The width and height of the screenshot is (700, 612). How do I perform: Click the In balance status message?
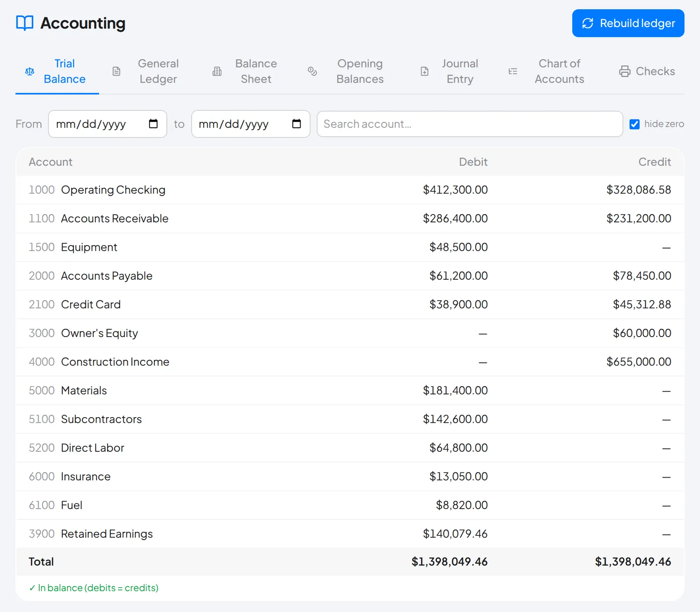pos(94,588)
